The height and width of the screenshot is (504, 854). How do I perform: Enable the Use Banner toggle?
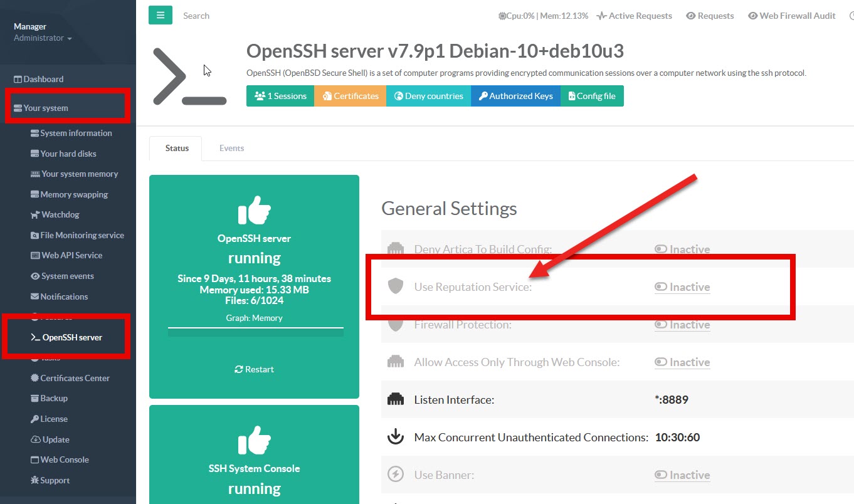(x=682, y=475)
